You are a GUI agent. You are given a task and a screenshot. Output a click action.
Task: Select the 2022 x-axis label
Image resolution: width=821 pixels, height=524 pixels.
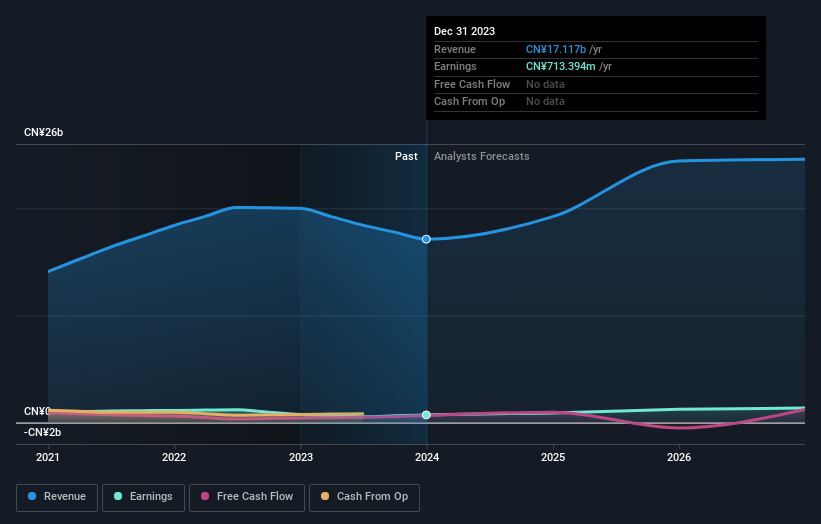174,458
